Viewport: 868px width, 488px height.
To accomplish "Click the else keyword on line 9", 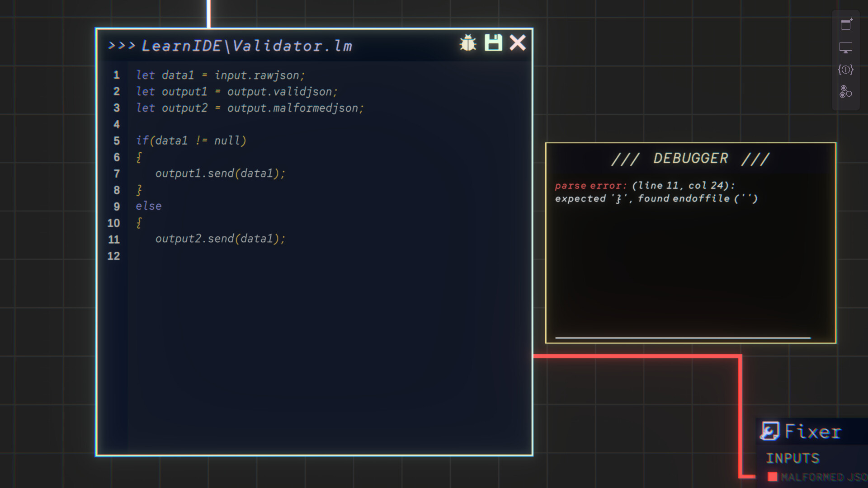I will pyautogui.click(x=149, y=206).
